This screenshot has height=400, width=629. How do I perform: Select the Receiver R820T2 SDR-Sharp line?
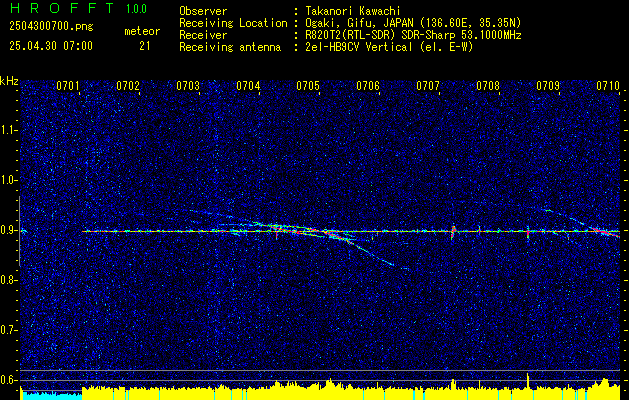click(x=413, y=35)
